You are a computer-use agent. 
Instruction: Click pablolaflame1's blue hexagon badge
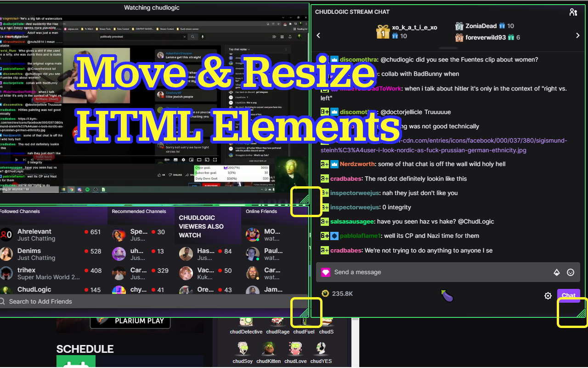pos(334,236)
